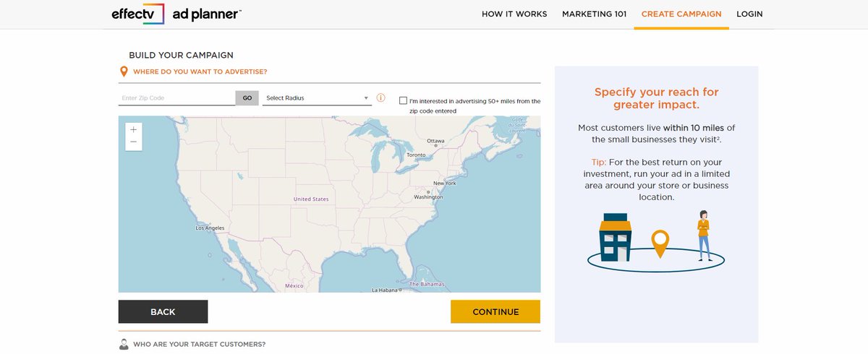Click the orange location pin icon
The image size is (868, 354).
[x=124, y=72]
